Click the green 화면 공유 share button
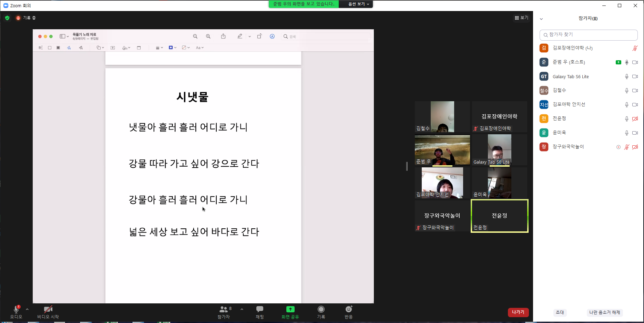 coord(290,312)
